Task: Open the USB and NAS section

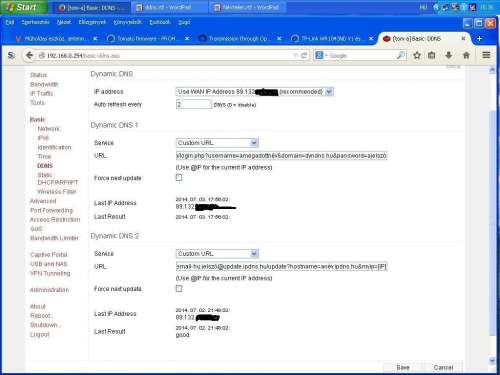Action: [49, 264]
